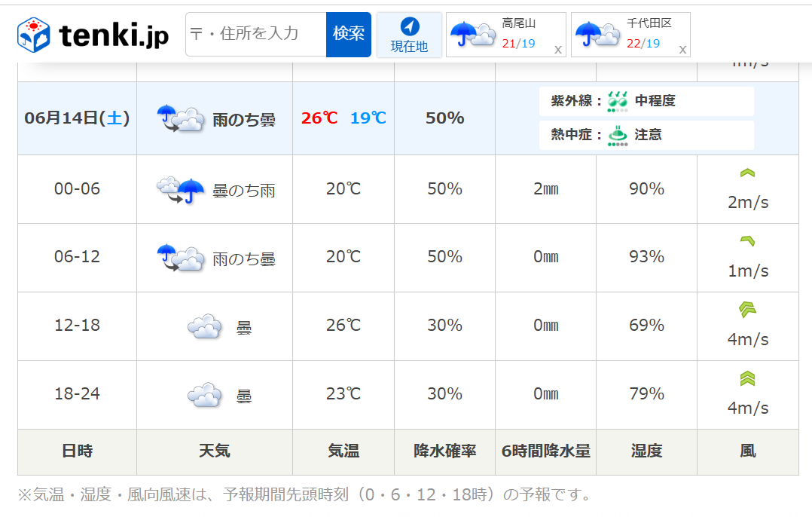Open the 千代田区 saved location card
The image size is (812, 517).
(x=630, y=35)
